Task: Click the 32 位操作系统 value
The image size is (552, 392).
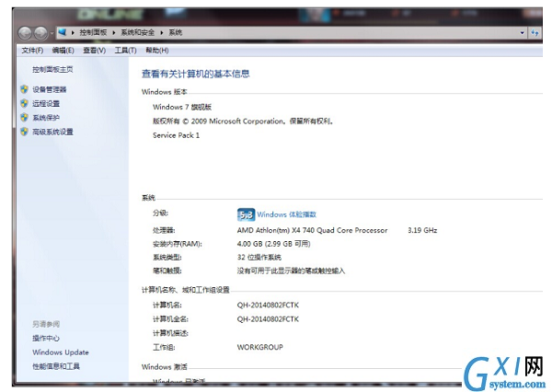Action: point(259,257)
